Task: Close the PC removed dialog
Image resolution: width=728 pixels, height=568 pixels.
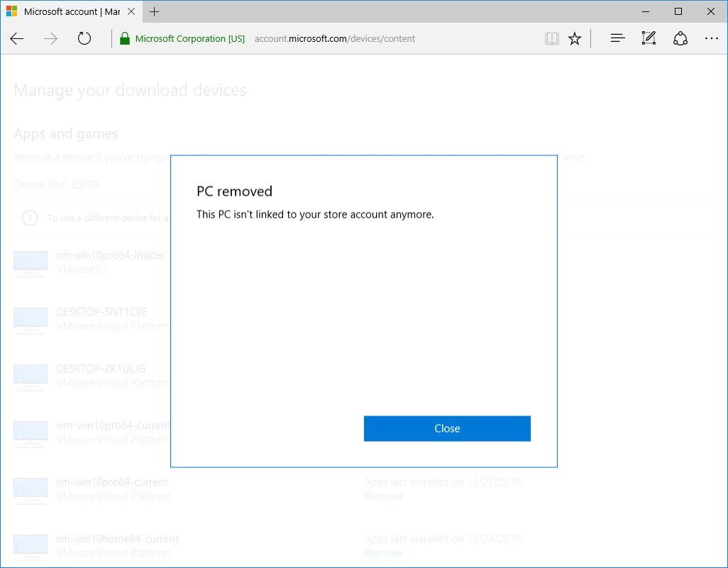Action: coord(447,428)
